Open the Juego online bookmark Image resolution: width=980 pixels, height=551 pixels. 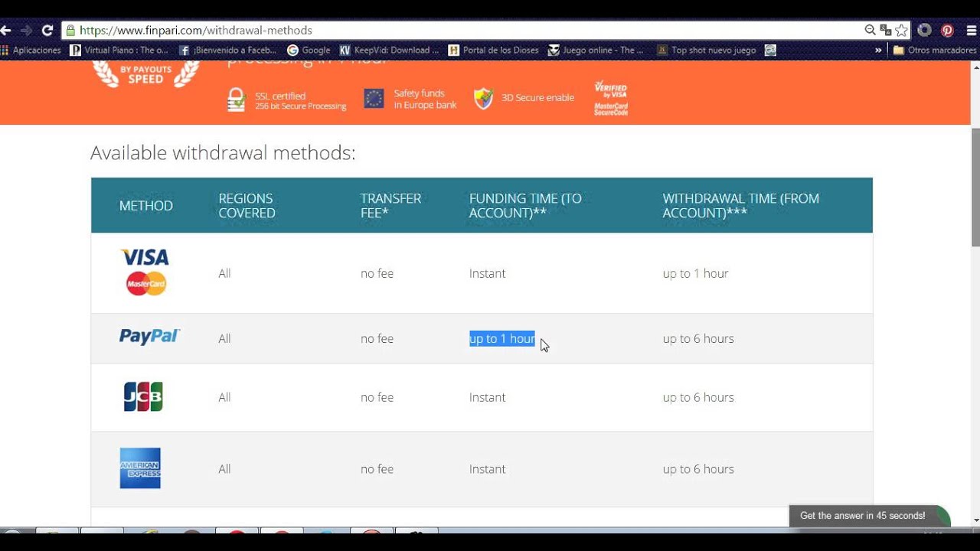point(596,51)
